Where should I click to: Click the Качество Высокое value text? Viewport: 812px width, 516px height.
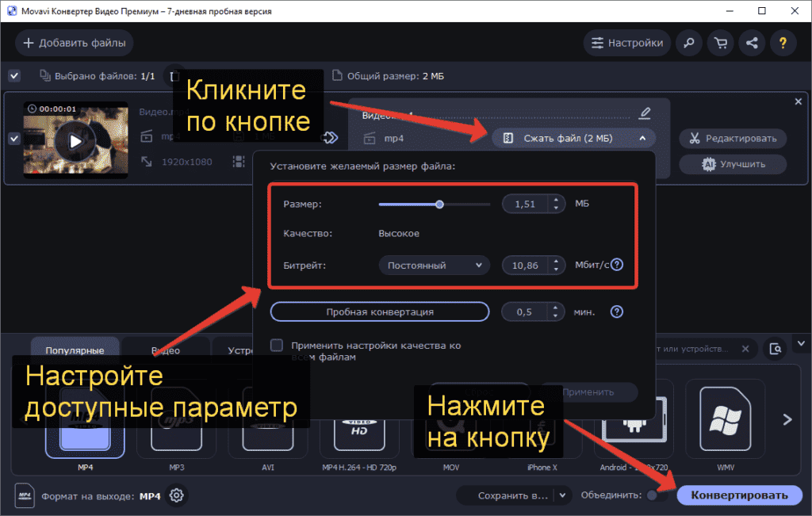pyautogui.click(x=399, y=233)
